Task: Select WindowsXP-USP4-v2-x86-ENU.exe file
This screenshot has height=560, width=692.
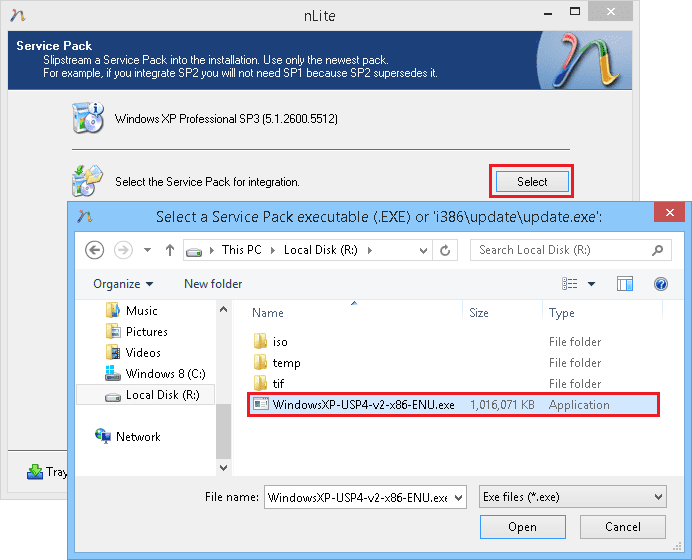Action: point(363,405)
